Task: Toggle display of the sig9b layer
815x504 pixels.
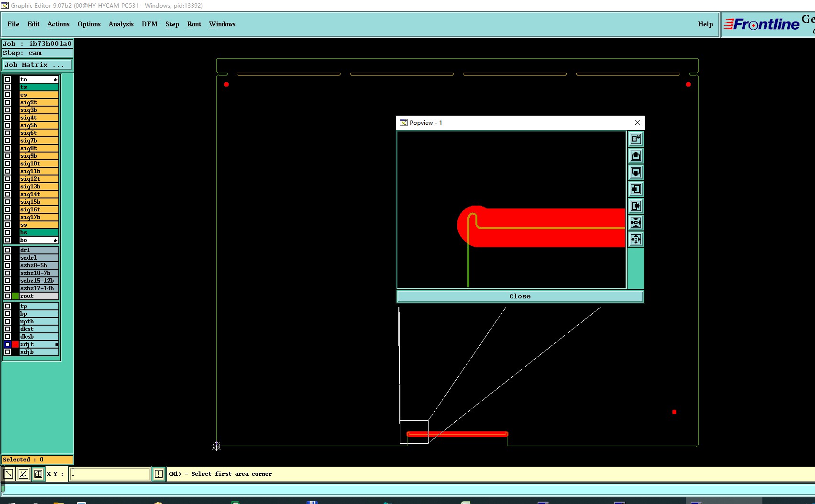Action: 8,156
